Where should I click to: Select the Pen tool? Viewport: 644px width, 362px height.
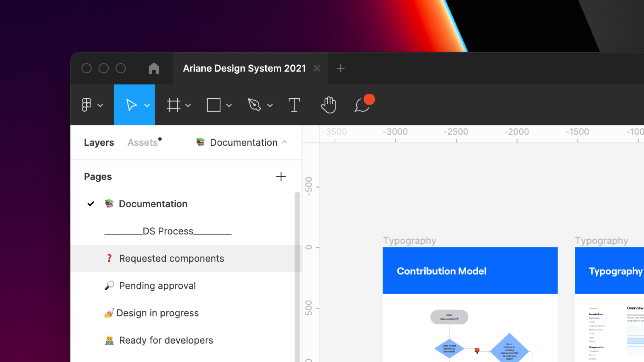pyautogui.click(x=254, y=105)
